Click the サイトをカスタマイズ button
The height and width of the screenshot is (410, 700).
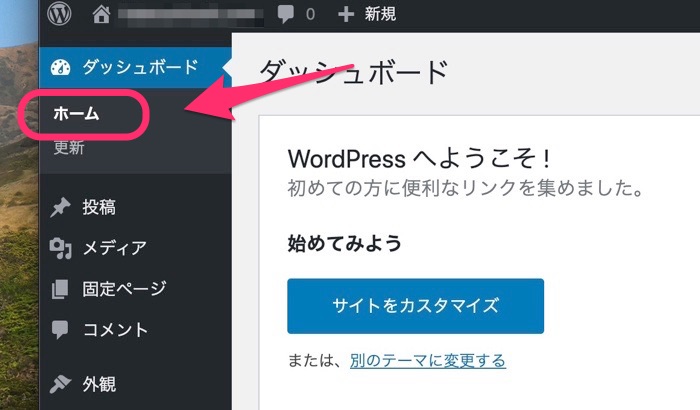(x=416, y=306)
